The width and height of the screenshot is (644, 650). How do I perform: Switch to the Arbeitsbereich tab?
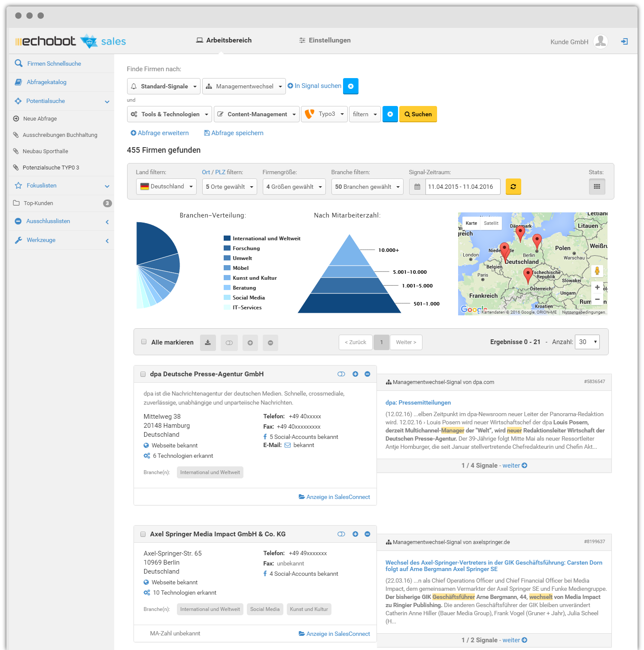tap(224, 40)
